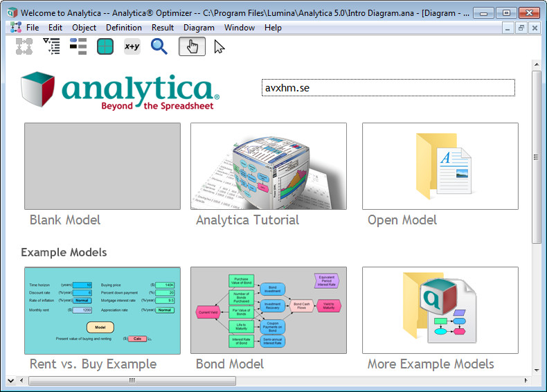Click the Open Model folder thumbnail
Screen dimensions: 547x392
click(x=440, y=166)
